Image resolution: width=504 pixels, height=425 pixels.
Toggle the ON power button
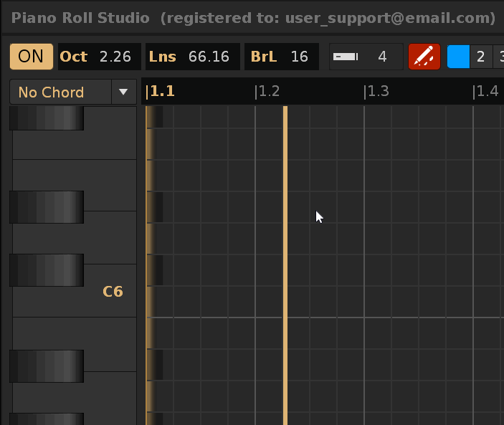31,57
